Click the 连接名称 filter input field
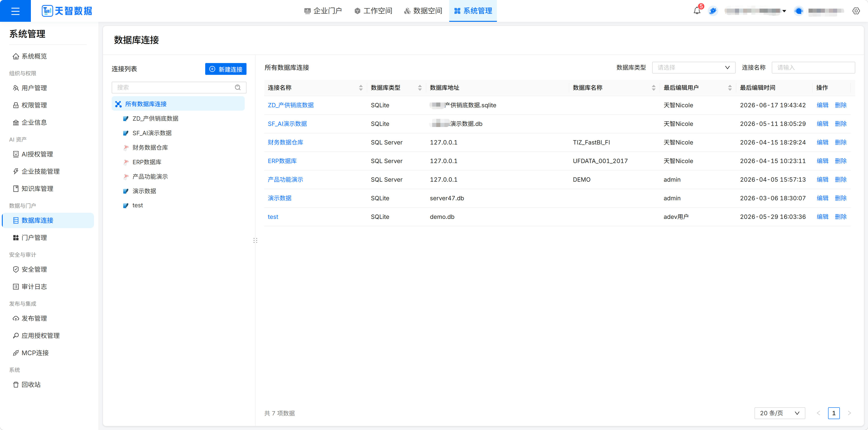The image size is (868, 430). (x=814, y=67)
